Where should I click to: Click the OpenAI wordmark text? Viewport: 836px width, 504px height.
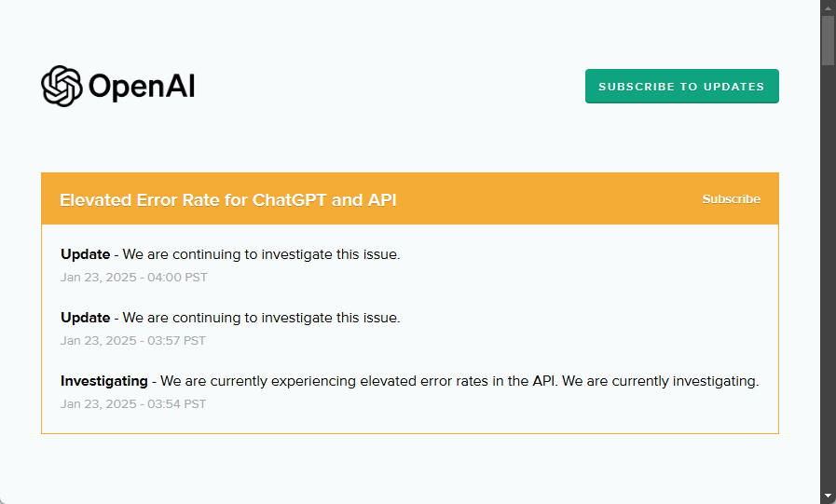coord(142,88)
